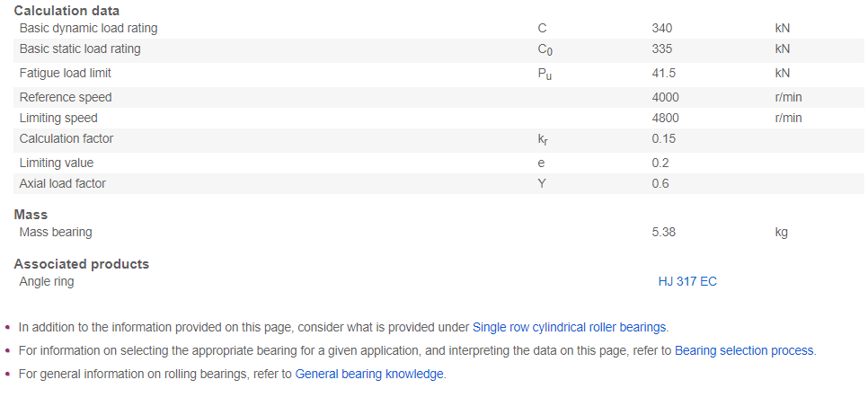This screenshot has height=415, width=868.
Task: Click the 340 dynamic load value
Action: (x=662, y=28)
